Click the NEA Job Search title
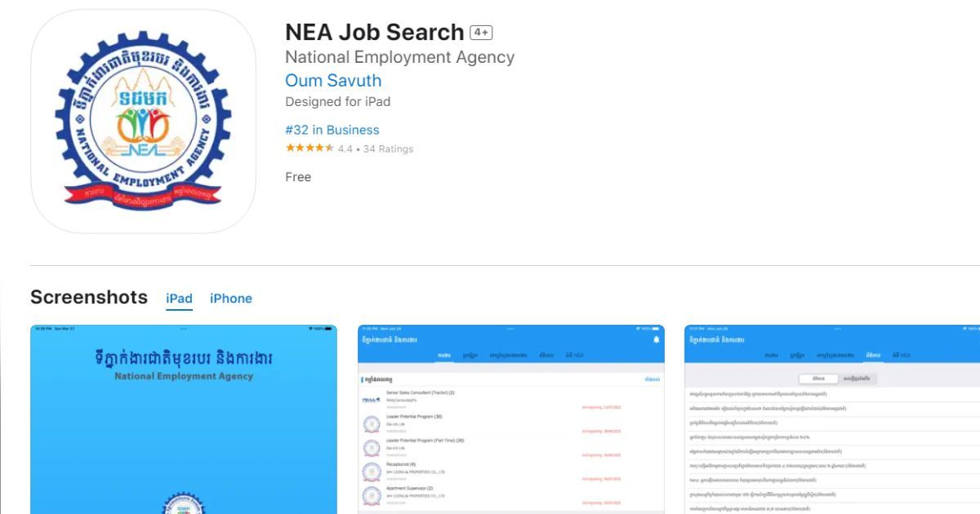 (375, 33)
